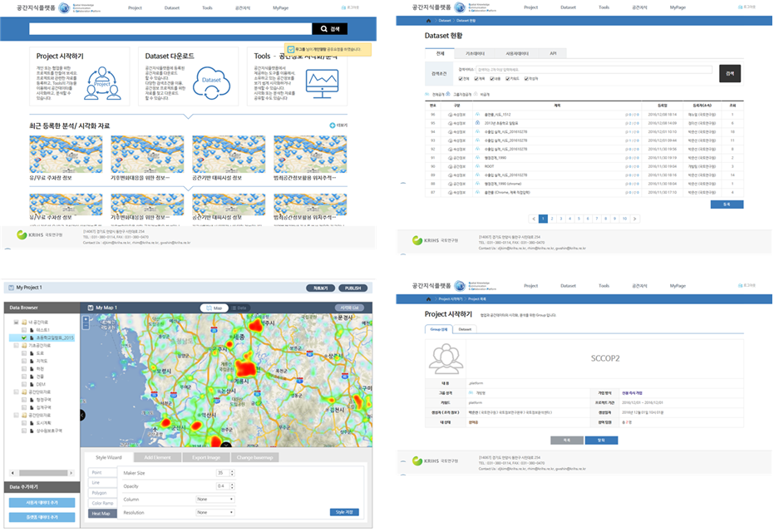The height and width of the screenshot is (532, 774).
Task: Click the group avatar icon beside SCCOP2
Action: point(446,359)
